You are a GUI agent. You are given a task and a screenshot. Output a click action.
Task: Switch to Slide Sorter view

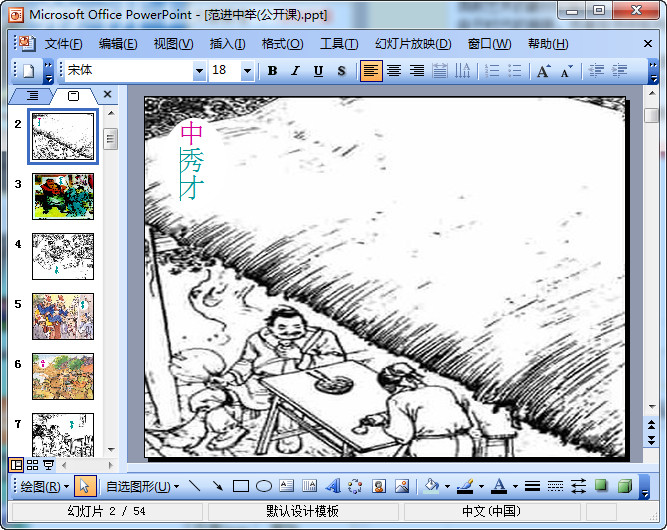(x=32, y=465)
